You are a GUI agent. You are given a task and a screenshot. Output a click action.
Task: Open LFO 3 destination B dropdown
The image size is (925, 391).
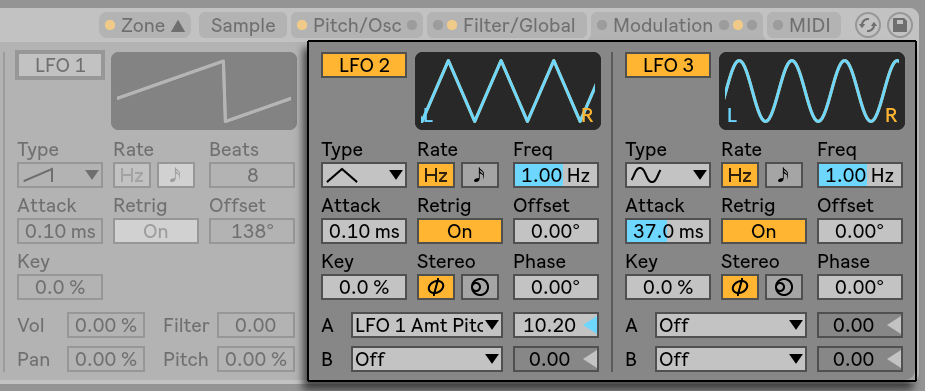click(x=731, y=359)
